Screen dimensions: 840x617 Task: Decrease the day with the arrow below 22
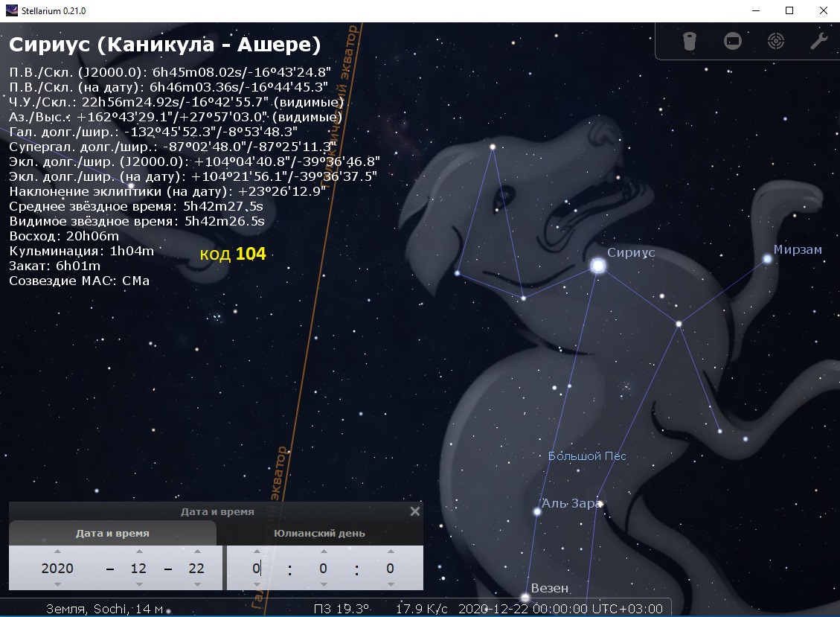pyautogui.click(x=197, y=584)
